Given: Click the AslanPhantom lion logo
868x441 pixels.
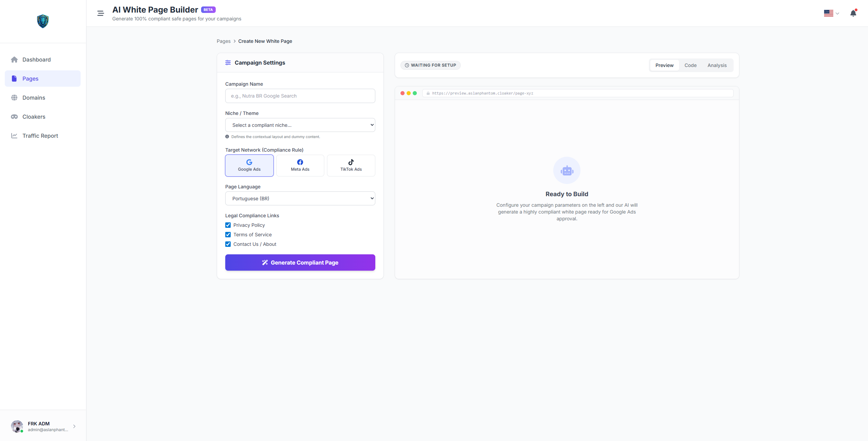Looking at the screenshot, I should point(43,21).
